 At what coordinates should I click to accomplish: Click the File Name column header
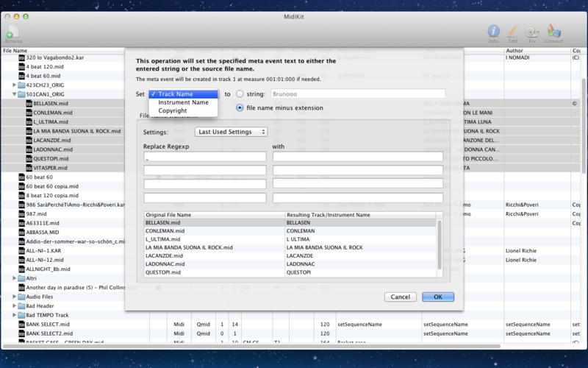click(63, 51)
